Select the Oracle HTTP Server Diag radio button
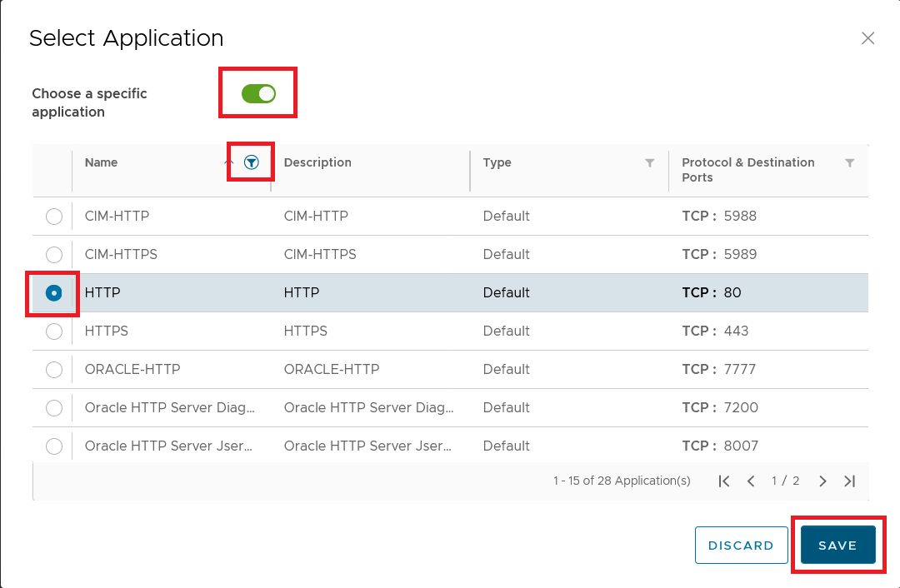 point(54,408)
